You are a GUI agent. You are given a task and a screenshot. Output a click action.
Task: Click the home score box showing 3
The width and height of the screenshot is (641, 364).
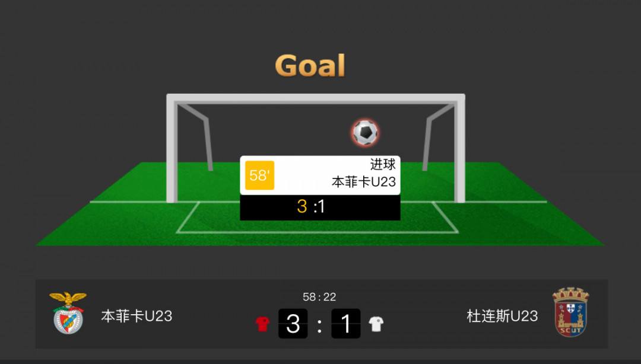[293, 324]
